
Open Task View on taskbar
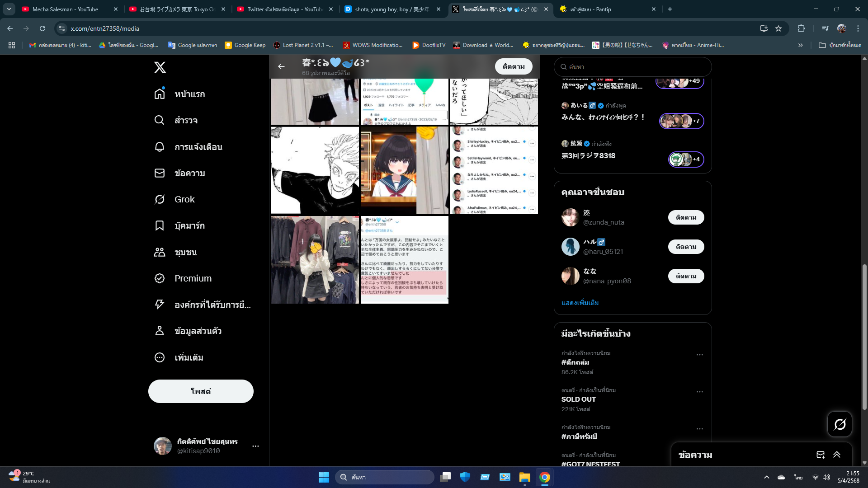tap(445, 477)
